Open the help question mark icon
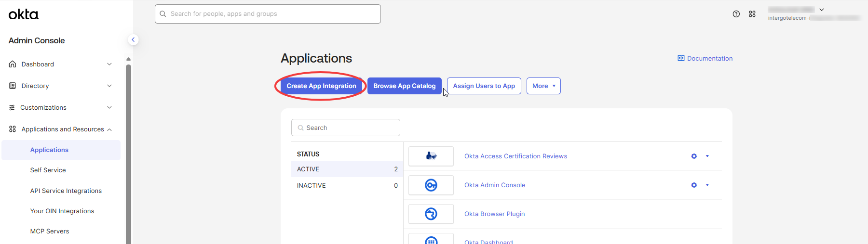The height and width of the screenshot is (244, 868). point(736,14)
